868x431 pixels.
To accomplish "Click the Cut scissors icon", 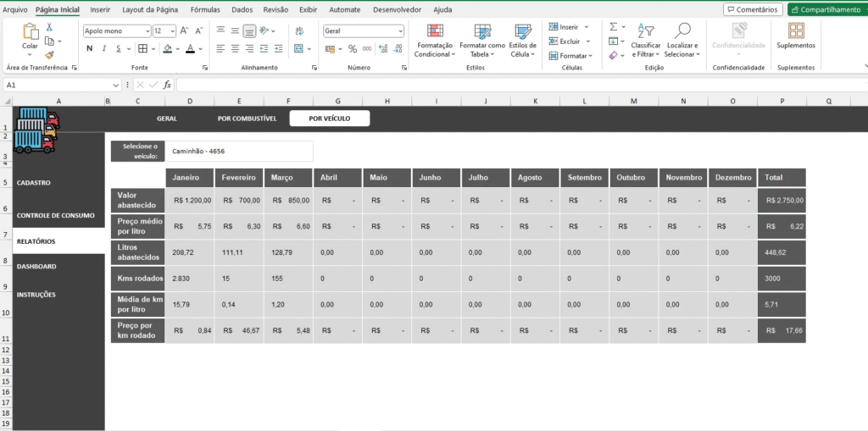I will pos(49,27).
